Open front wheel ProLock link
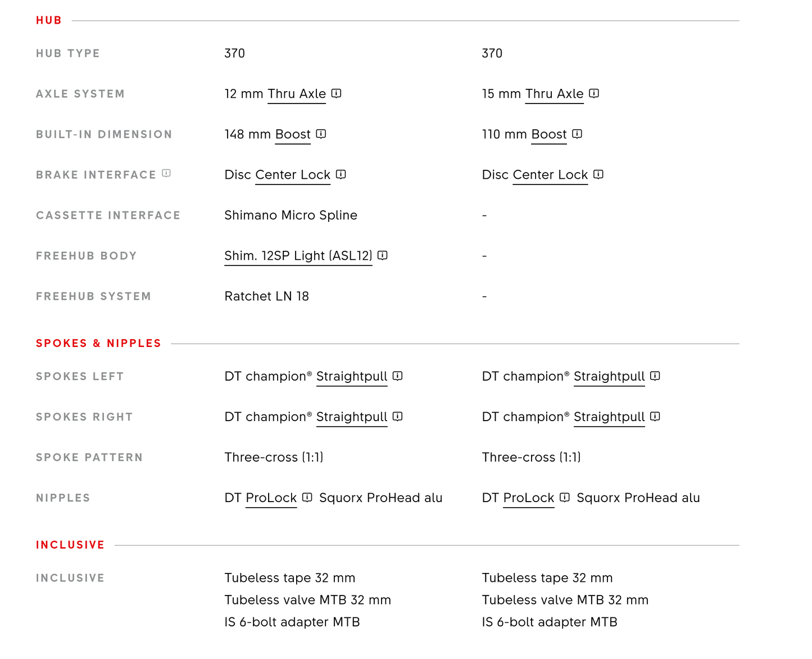This screenshot has width=812, height=659. click(529, 498)
